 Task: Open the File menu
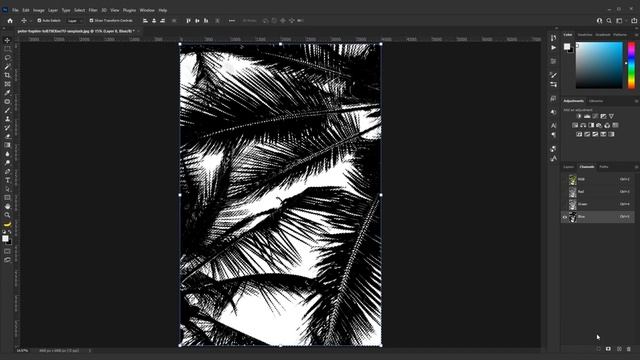pos(15,10)
